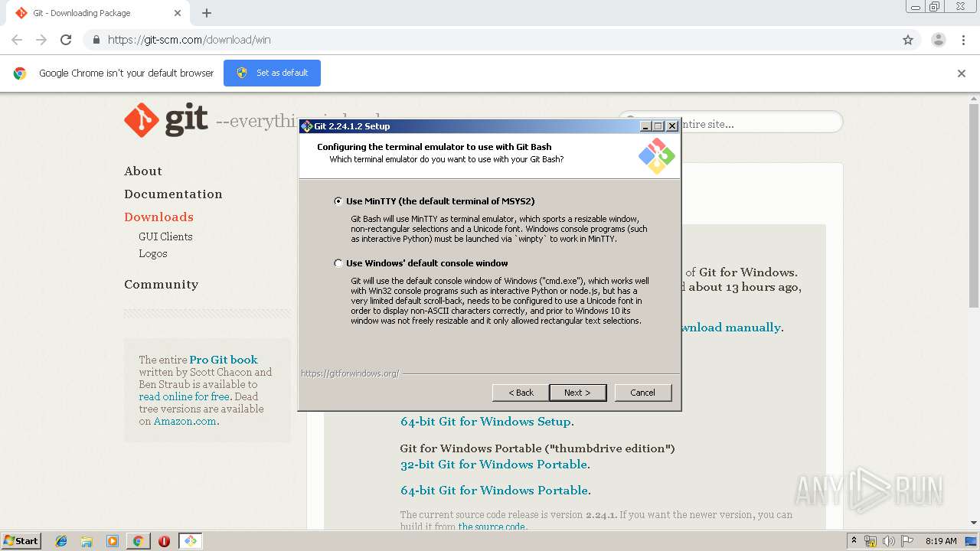
Task: Dismiss the default browser notification bar
Action: pyautogui.click(x=962, y=73)
